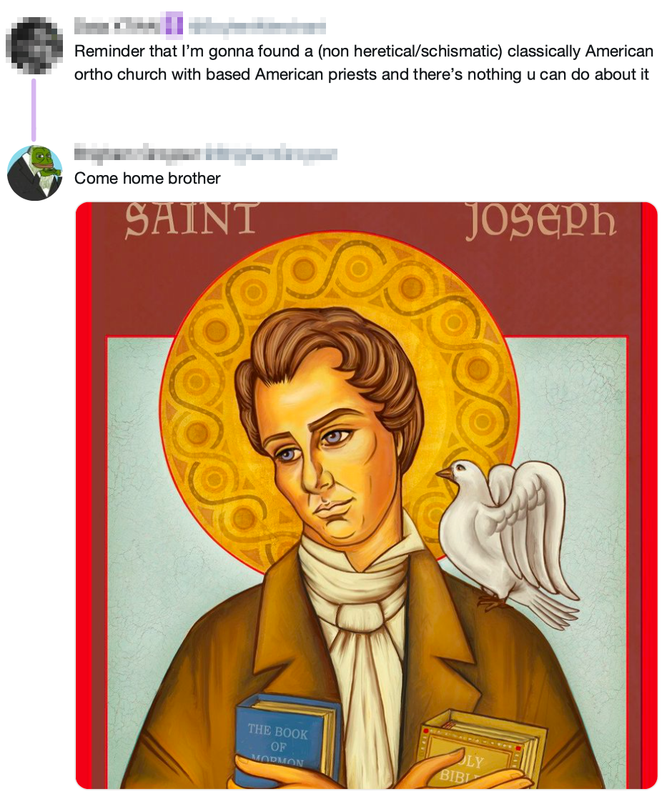Click the golden Holy Bible in the picture
The height and width of the screenshot is (799, 672).
pos(478,748)
